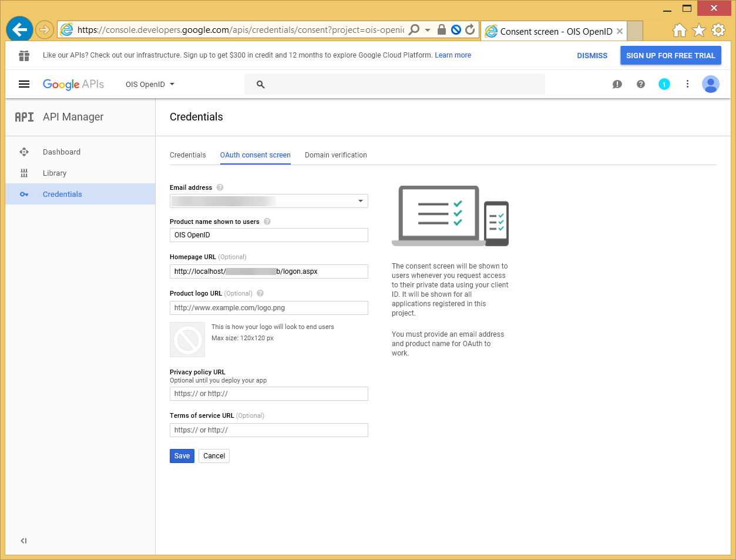Go forward with the browser forward arrow
The image size is (736, 560).
[x=45, y=29]
